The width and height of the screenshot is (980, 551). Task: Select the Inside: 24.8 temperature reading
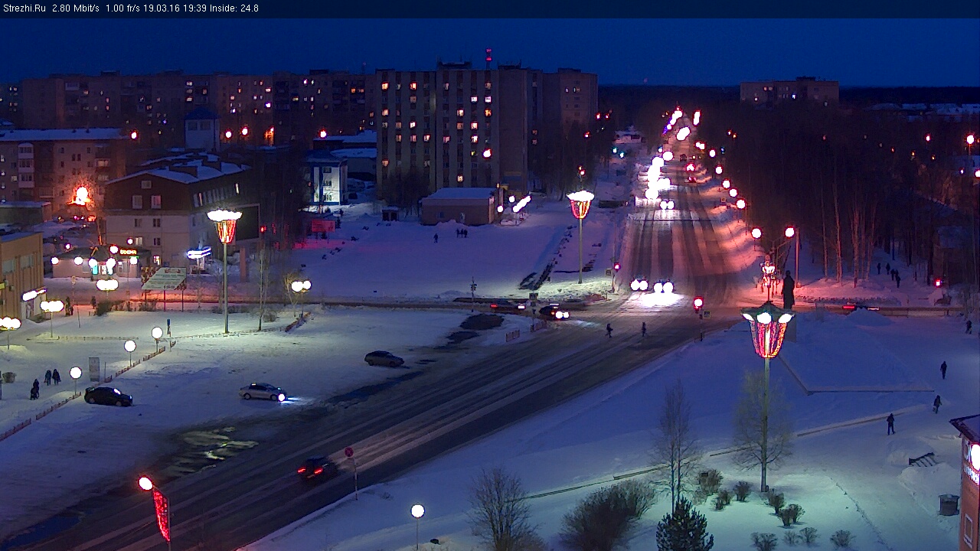(x=234, y=8)
